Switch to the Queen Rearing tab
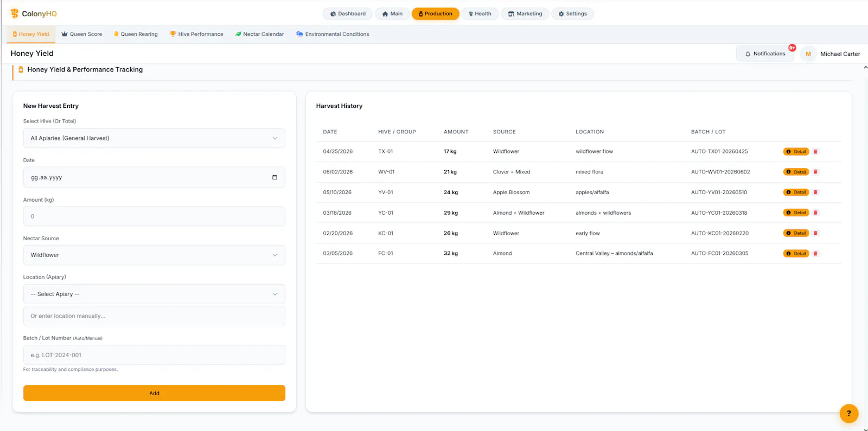868x431 pixels. pyautogui.click(x=136, y=34)
